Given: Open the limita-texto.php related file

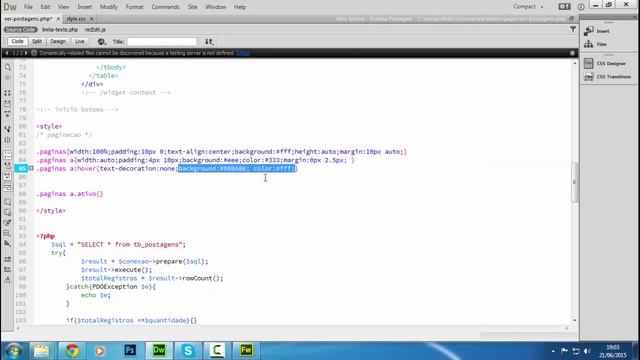Looking at the screenshot, I should pyautogui.click(x=60, y=30).
